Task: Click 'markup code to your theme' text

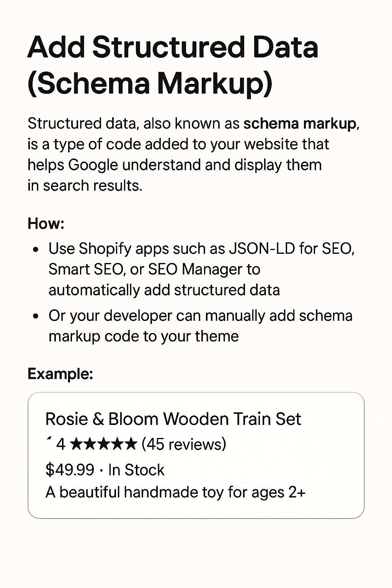Action: (144, 336)
